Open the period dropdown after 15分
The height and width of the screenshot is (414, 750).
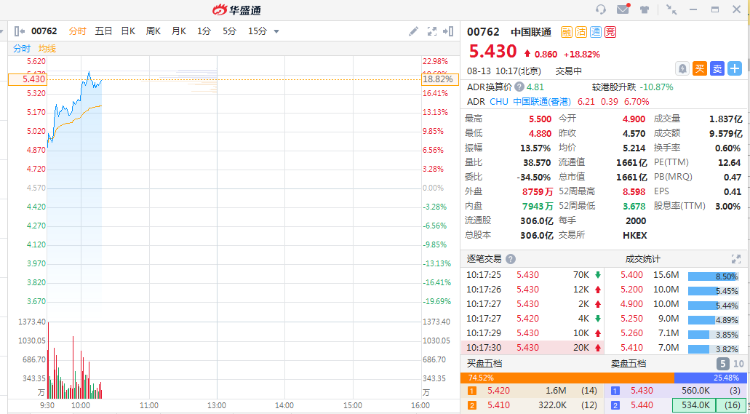click(x=276, y=32)
